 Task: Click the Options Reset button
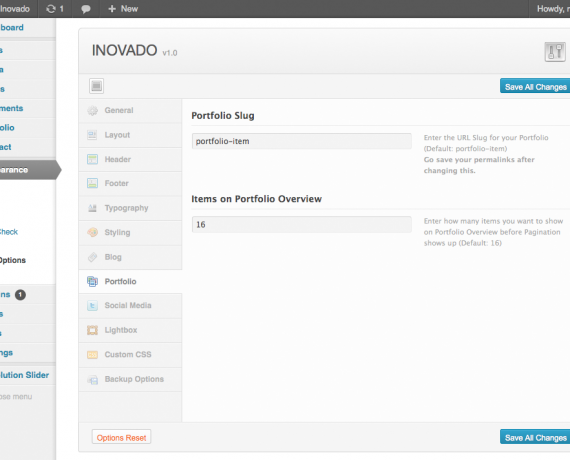point(121,437)
